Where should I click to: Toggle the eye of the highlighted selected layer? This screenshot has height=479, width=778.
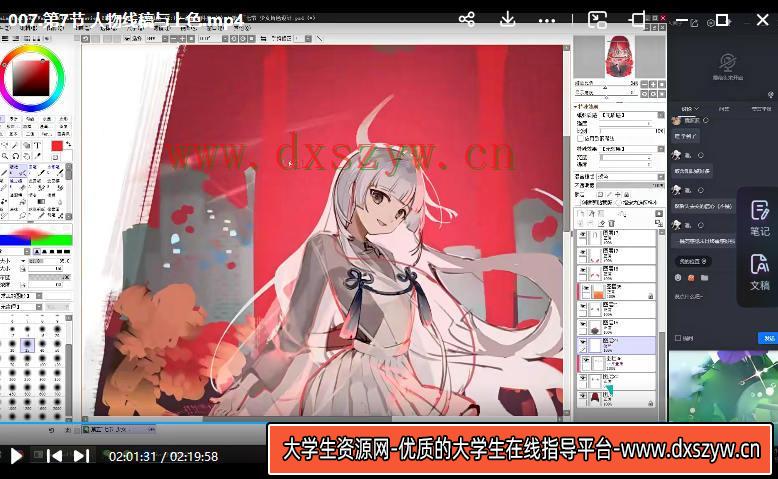tap(583, 342)
